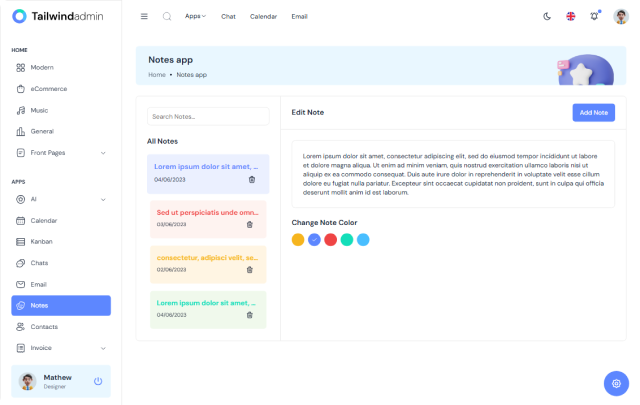Click the Add Note button

click(593, 113)
